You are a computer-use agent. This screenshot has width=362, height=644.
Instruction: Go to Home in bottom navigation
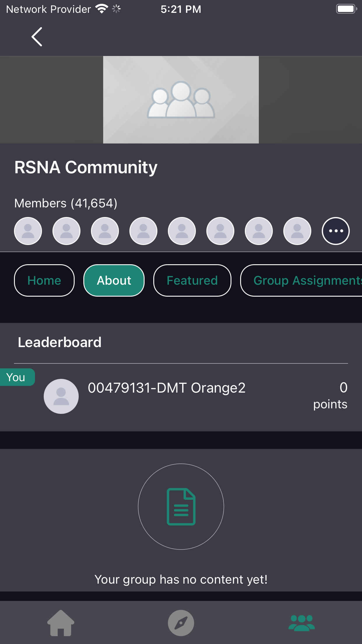tap(61, 623)
